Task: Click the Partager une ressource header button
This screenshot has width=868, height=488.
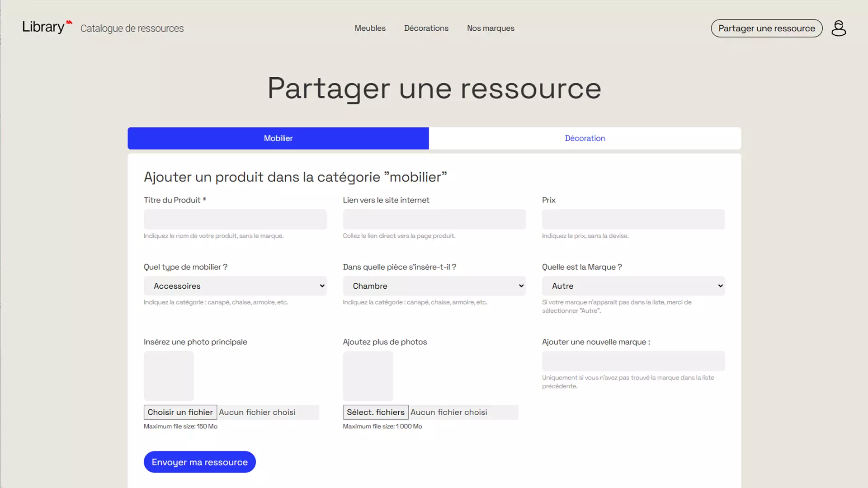Action: click(x=766, y=28)
